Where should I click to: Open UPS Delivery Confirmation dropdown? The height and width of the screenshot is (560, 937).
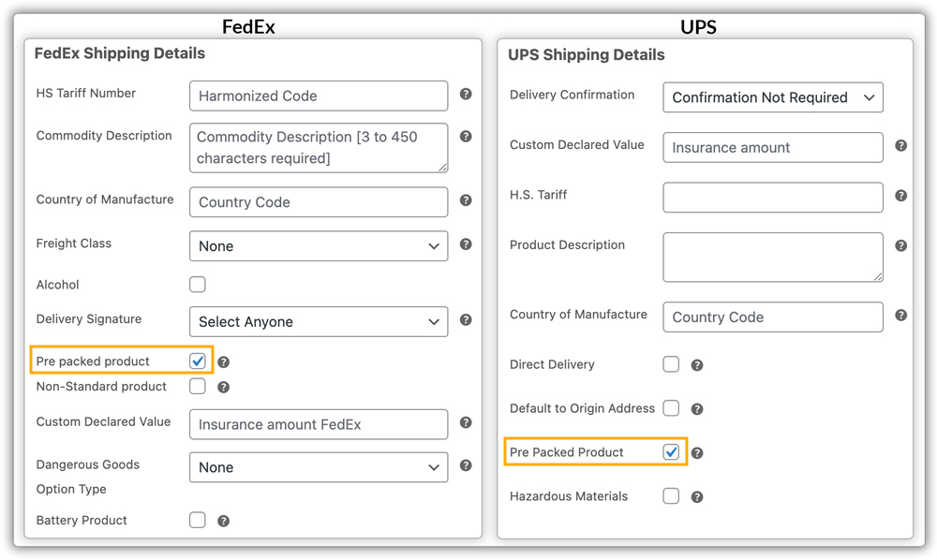click(772, 97)
